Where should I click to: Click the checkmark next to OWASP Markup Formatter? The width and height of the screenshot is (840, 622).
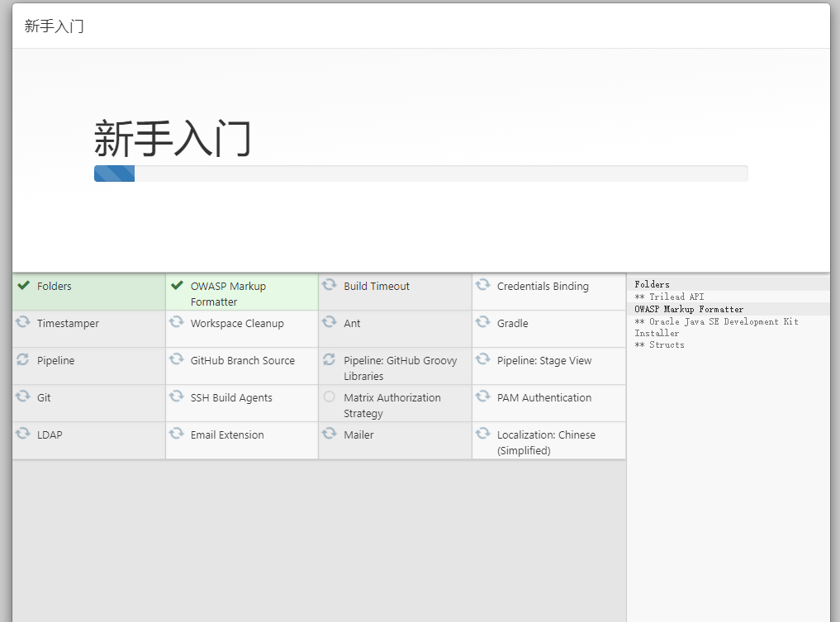(177, 285)
